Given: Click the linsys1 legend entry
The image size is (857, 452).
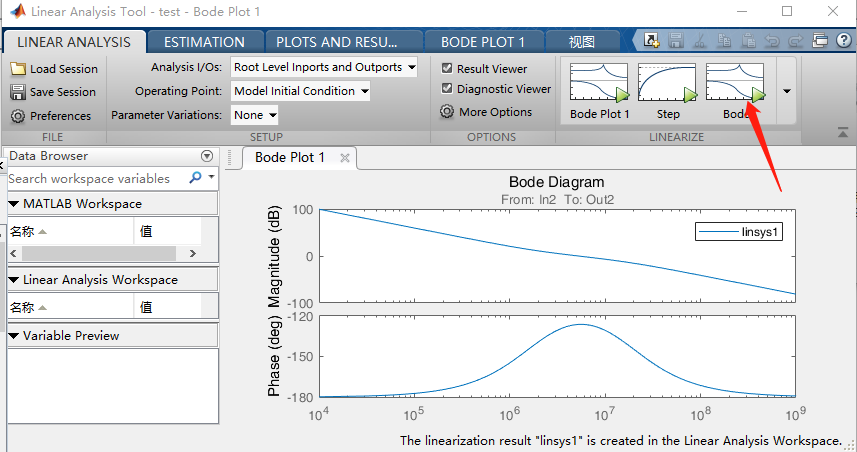Looking at the screenshot, I should click(739, 232).
